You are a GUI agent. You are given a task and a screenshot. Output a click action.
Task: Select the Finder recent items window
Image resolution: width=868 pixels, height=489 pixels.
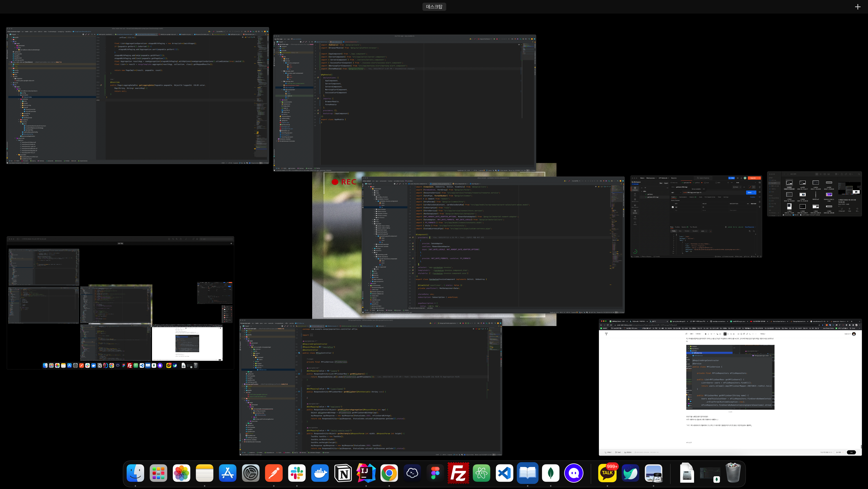click(x=814, y=194)
